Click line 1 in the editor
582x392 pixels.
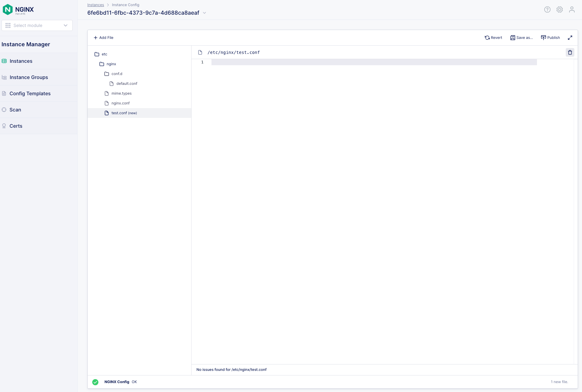374,62
